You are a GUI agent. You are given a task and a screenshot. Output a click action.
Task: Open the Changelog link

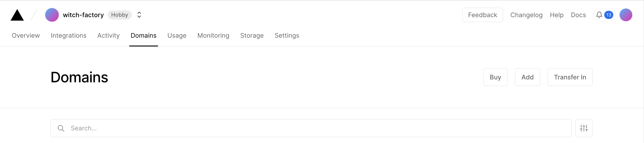526,15
